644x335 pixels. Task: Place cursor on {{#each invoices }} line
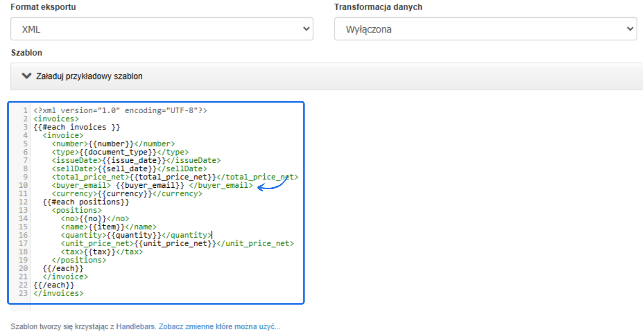pyautogui.click(x=76, y=127)
